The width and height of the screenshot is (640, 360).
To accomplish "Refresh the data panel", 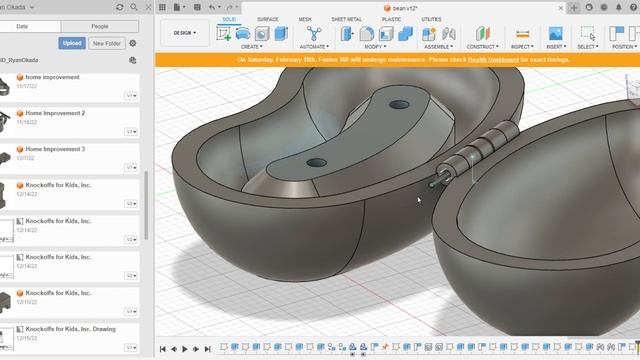I will click(x=120, y=7).
